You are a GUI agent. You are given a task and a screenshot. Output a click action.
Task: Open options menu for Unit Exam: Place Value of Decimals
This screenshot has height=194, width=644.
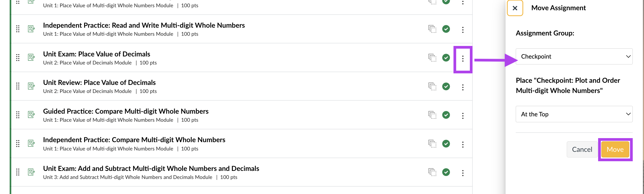[463, 59]
